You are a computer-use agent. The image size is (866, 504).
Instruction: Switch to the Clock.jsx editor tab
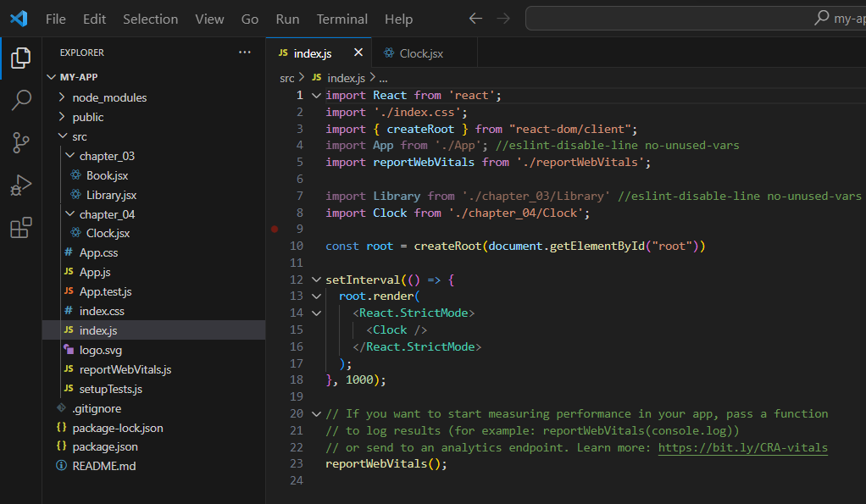(425, 53)
